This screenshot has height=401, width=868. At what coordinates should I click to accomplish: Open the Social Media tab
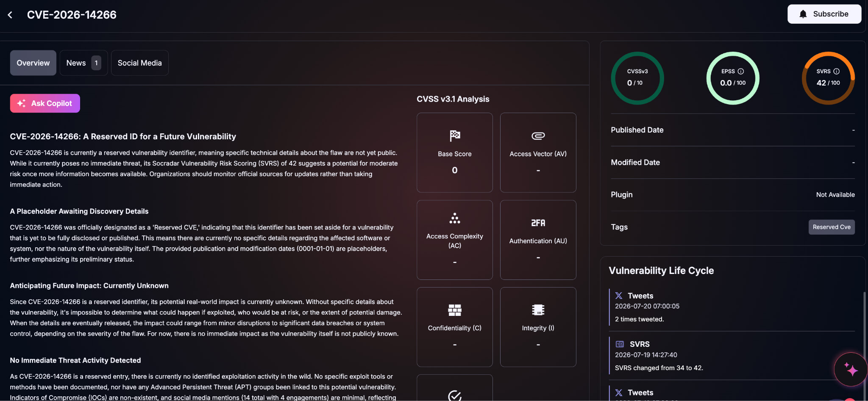139,63
